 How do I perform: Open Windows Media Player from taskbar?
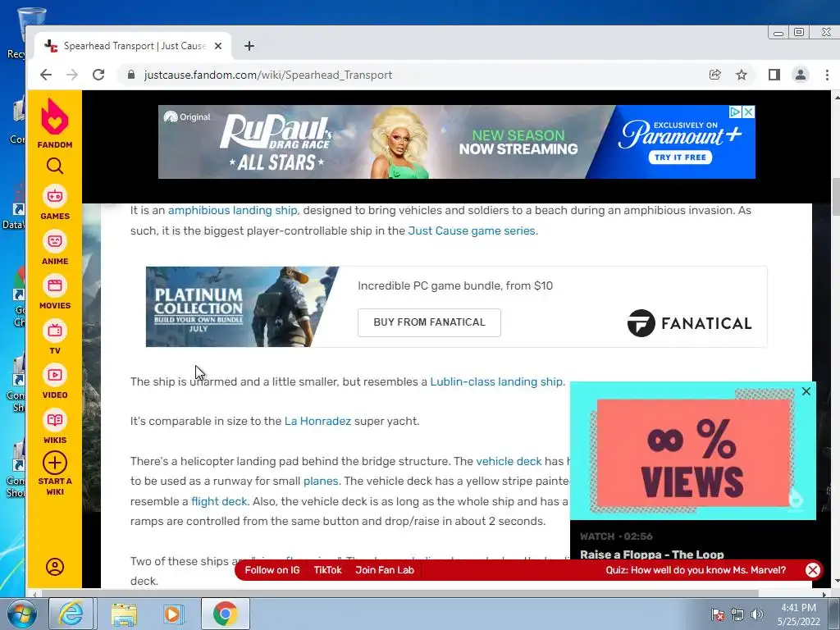(173, 614)
